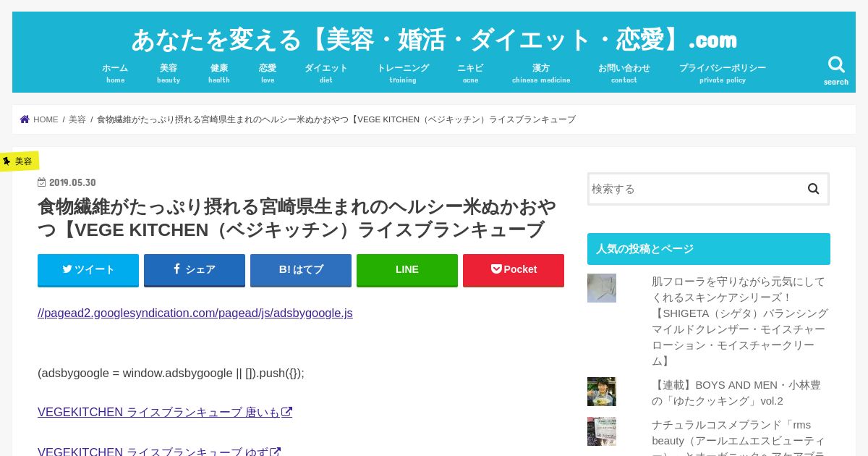Share via the LINE button
The width and height of the screenshot is (868, 456).
[x=407, y=270]
